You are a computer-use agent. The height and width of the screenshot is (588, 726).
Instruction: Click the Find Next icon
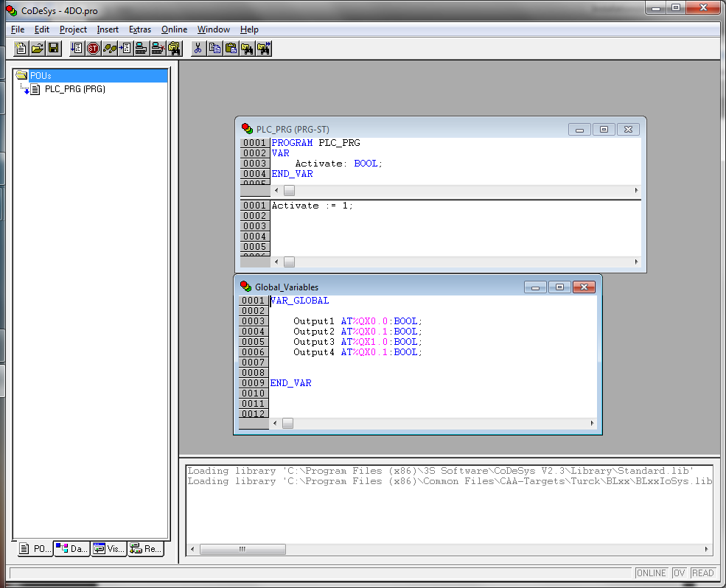tap(263, 48)
